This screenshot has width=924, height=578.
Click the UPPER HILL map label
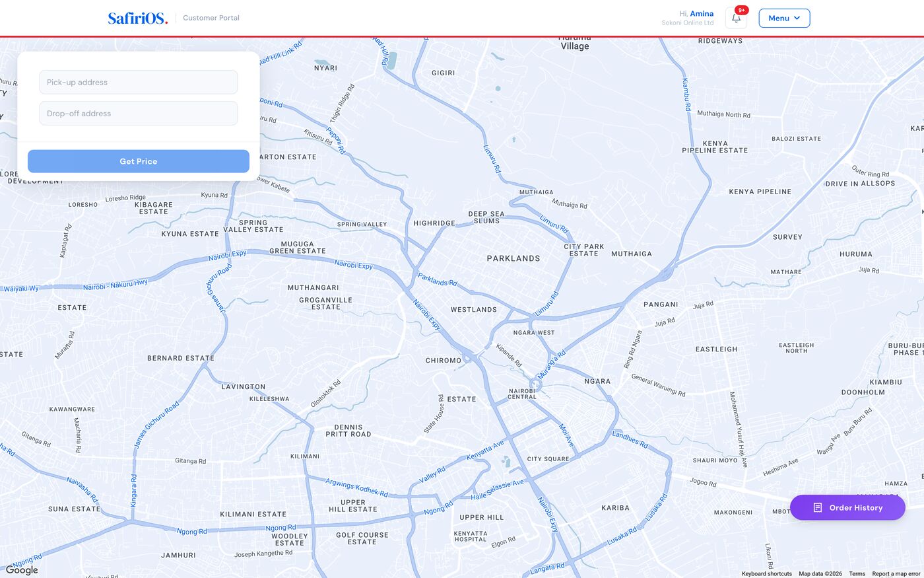pos(482,517)
